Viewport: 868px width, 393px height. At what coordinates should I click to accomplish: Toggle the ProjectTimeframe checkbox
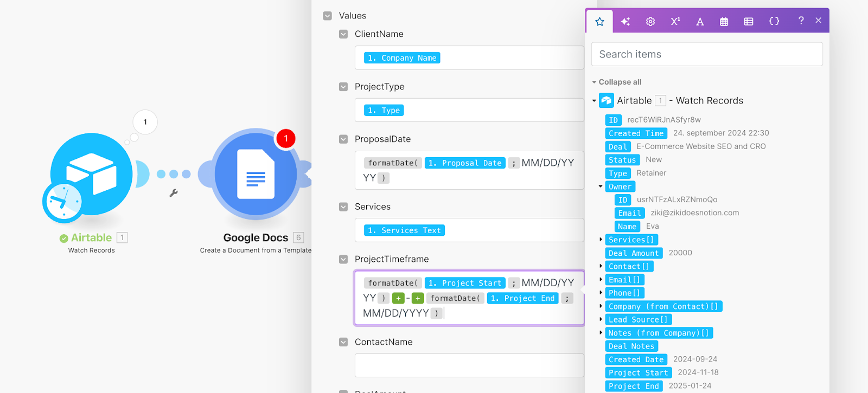343,259
